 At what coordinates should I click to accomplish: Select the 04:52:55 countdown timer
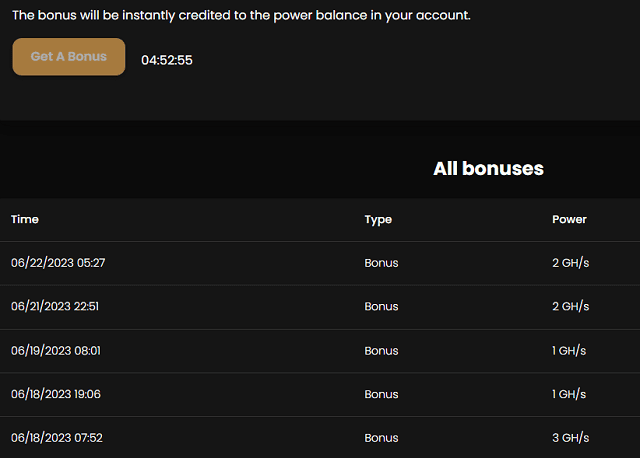point(167,60)
